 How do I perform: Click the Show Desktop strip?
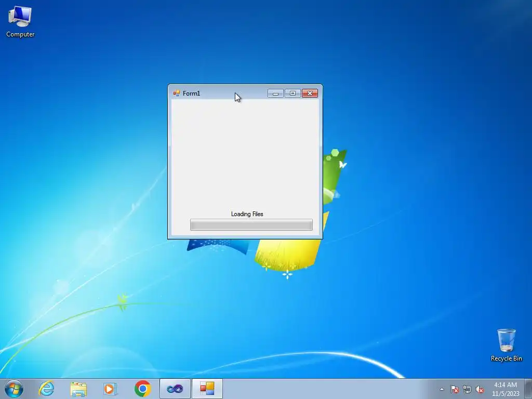pyautogui.click(x=528, y=389)
